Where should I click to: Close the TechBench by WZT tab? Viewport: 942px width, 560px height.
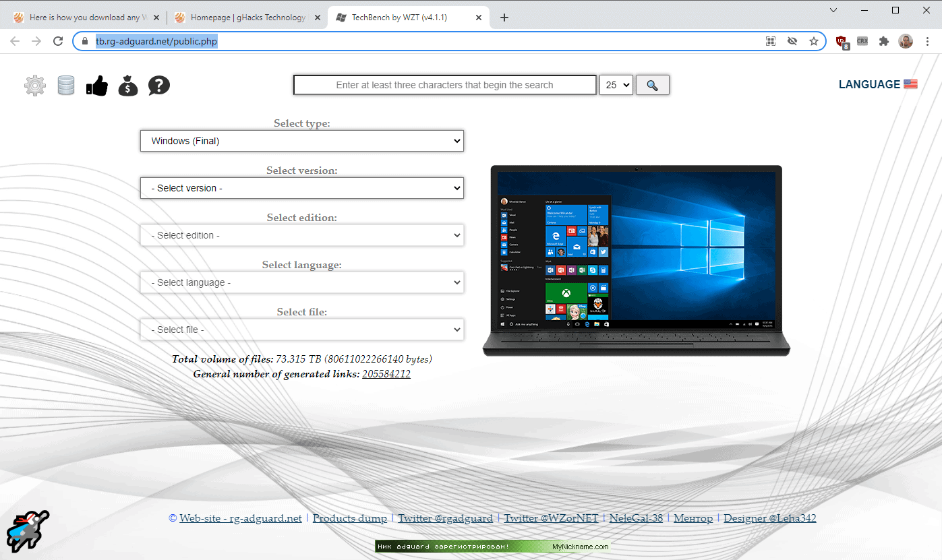click(479, 18)
